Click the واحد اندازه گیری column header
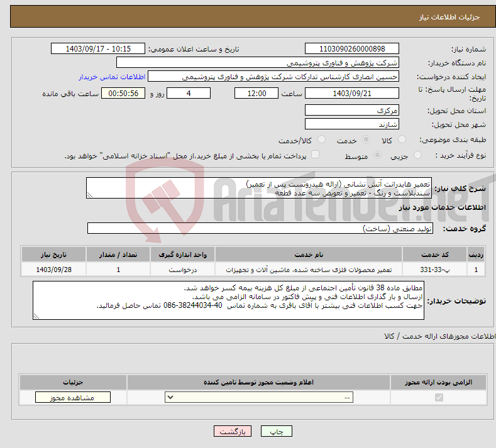This screenshot has width=496, height=448. [x=182, y=254]
